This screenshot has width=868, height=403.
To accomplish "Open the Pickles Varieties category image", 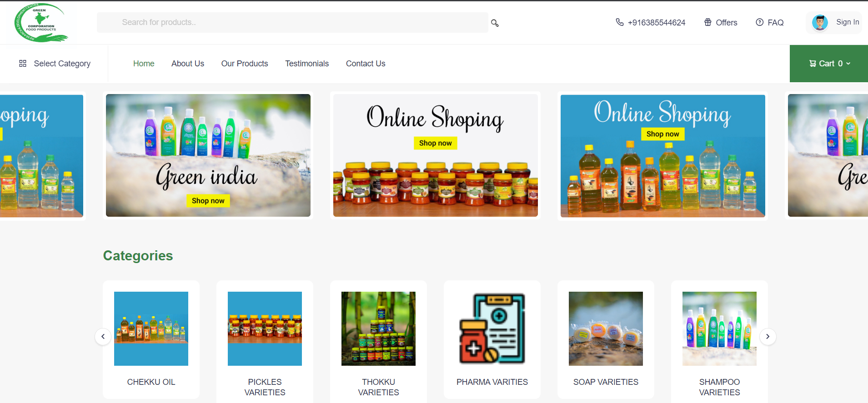I will tap(265, 328).
